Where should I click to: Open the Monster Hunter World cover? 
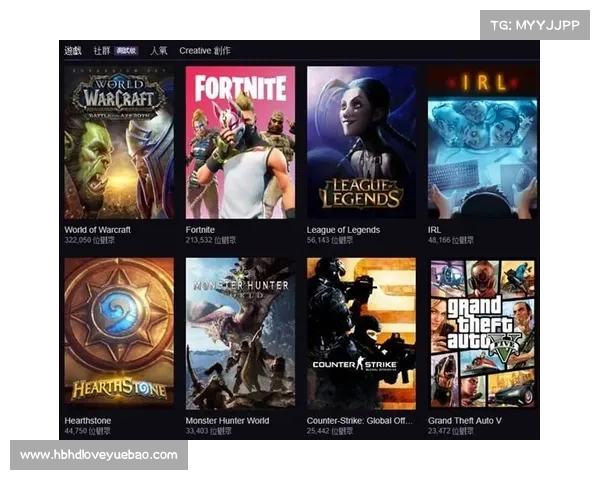240,333
